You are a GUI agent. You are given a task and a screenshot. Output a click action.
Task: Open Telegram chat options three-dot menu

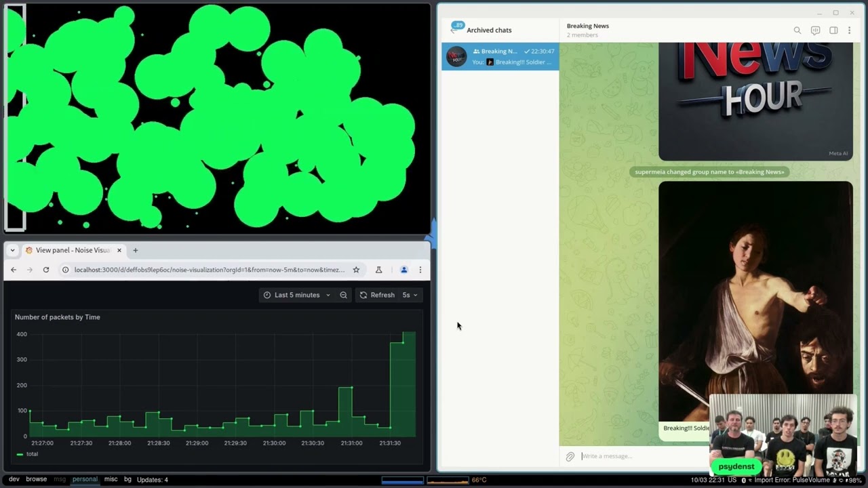pyautogui.click(x=849, y=30)
